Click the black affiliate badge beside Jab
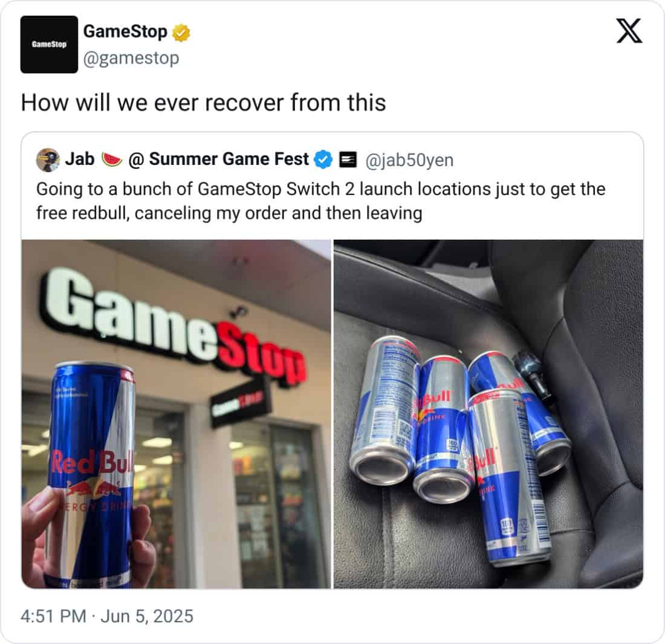 tap(348, 159)
